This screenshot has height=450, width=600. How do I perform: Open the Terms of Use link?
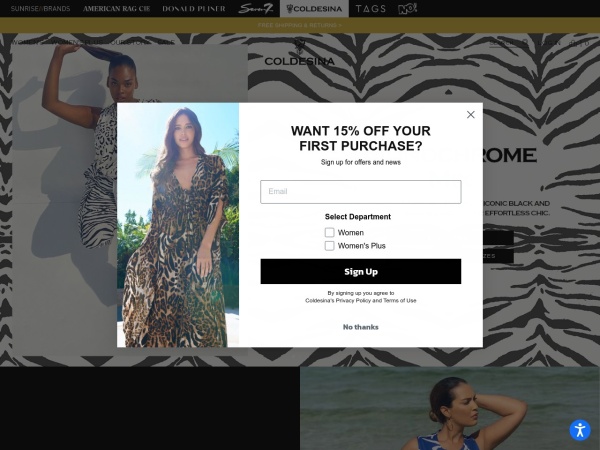pyautogui.click(x=399, y=301)
